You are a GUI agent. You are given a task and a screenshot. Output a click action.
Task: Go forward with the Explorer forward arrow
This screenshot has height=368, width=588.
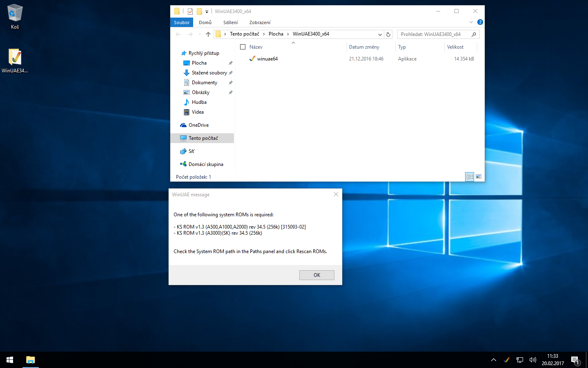click(190, 34)
